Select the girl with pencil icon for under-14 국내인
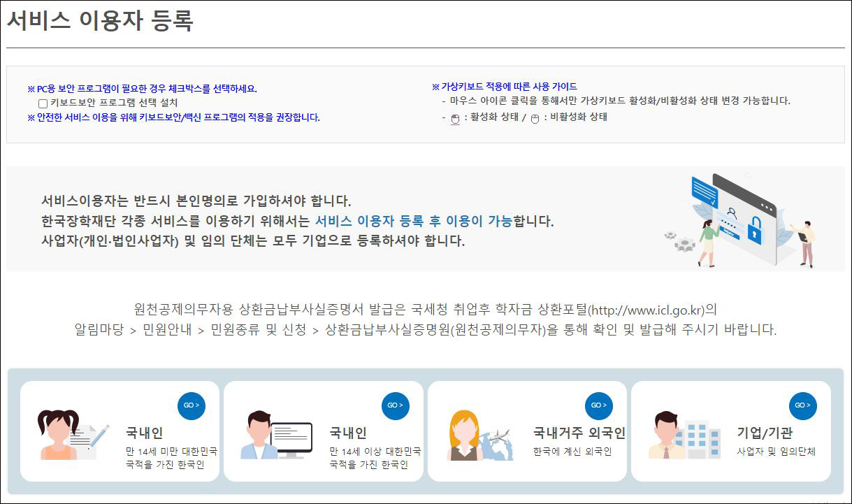Image resolution: width=852 pixels, height=504 pixels. (72, 434)
